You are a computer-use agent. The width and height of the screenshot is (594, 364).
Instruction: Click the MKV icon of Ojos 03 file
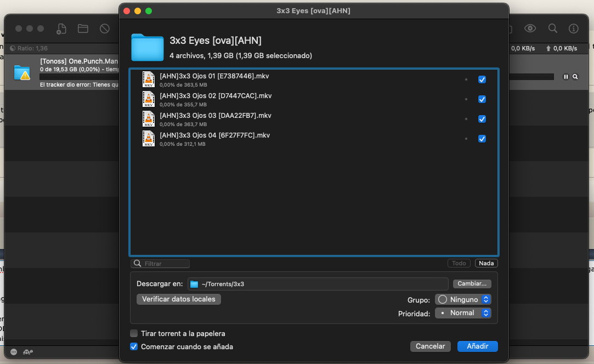click(x=149, y=119)
